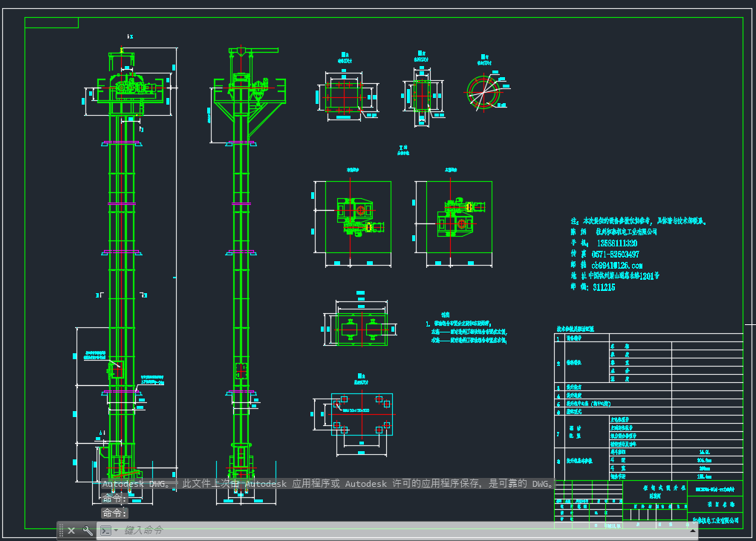Select the cyan foundation plan at bottom center
This screenshot has width=756, height=541.
click(362, 414)
